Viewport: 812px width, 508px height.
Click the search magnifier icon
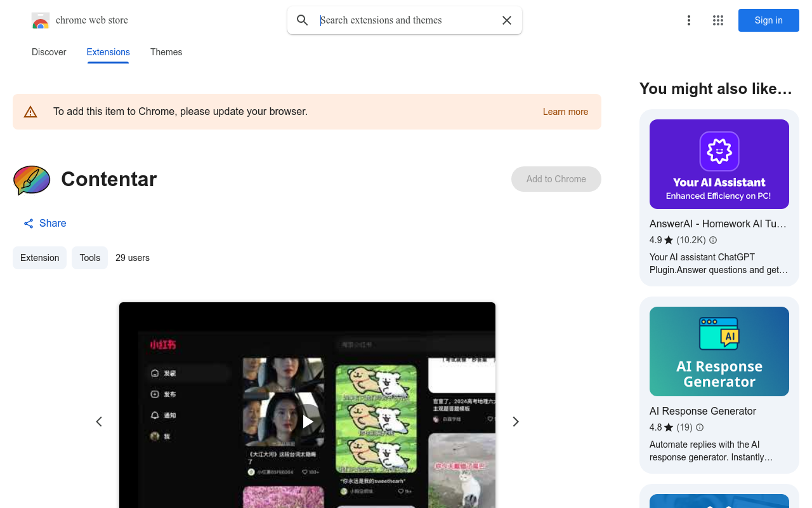(303, 20)
